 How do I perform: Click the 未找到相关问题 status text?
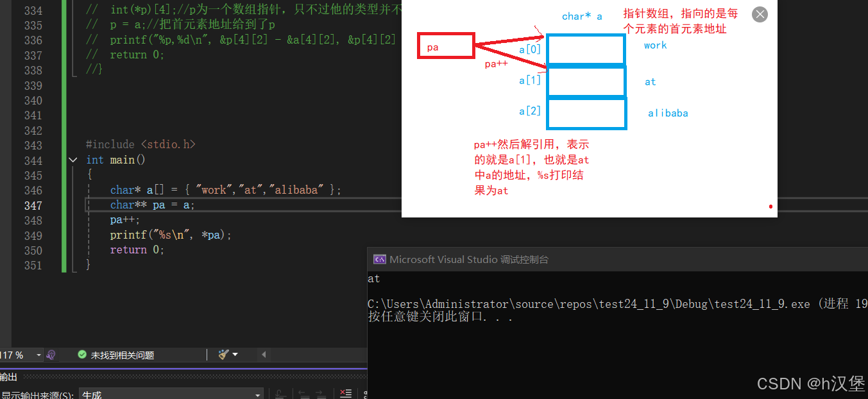point(122,355)
